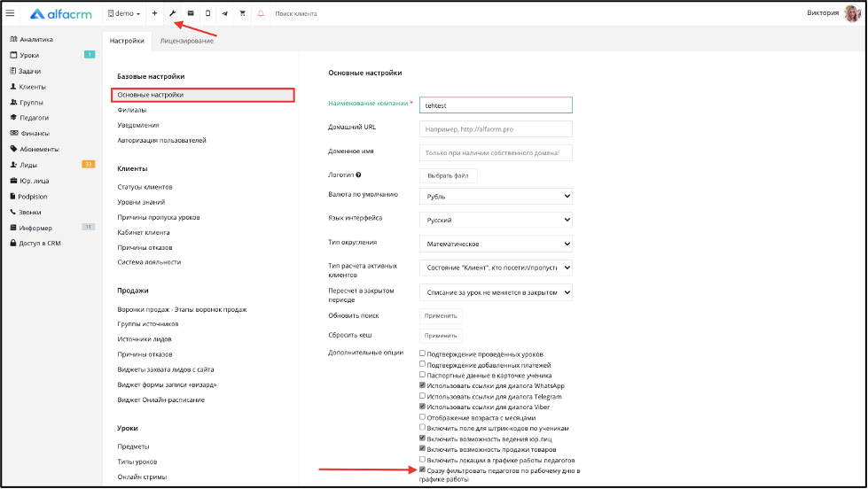This screenshot has height=489, width=868.
Task: Click Выбрать файл logo button
Action: pyautogui.click(x=448, y=176)
